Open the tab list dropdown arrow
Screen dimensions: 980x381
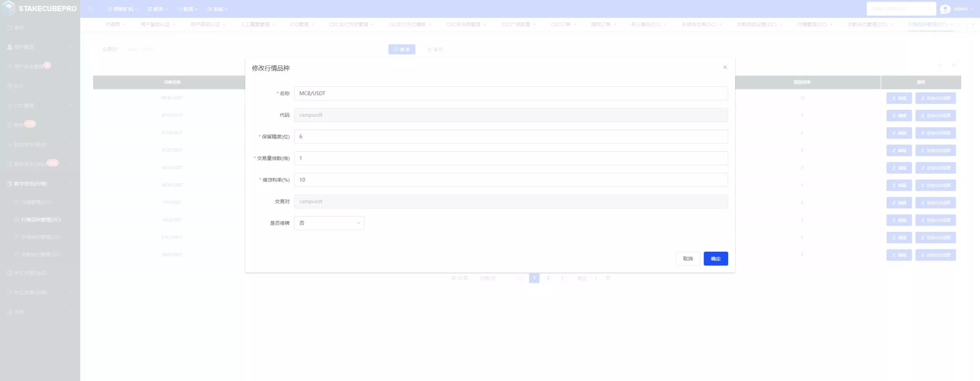coord(973,24)
